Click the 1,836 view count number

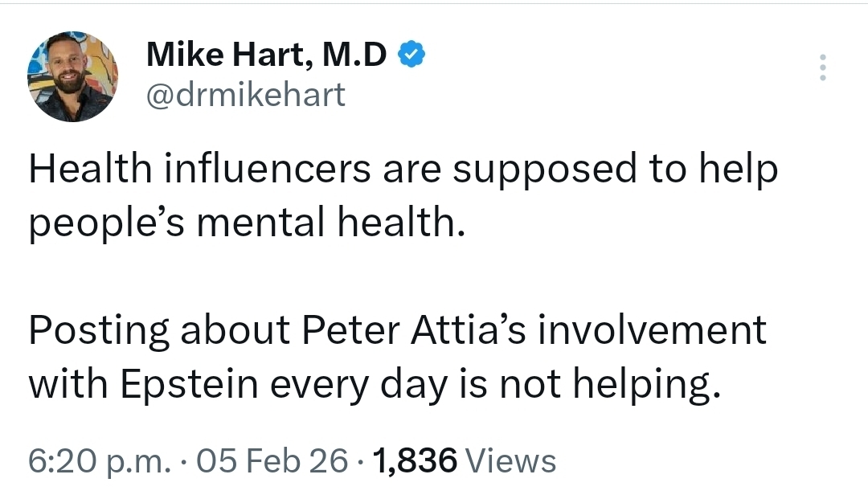click(x=416, y=461)
